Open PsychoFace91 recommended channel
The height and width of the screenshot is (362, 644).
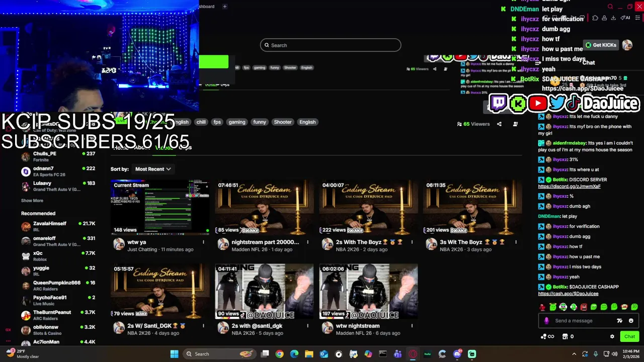coord(58,300)
